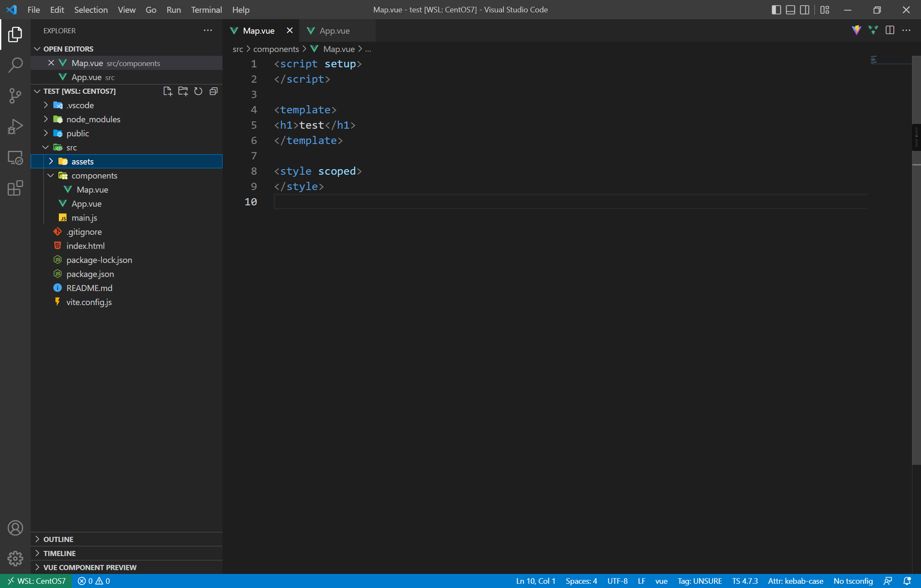Collapse all folders in explorer
Image resolution: width=921 pixels, height=588 pixels.
[214, 91]
